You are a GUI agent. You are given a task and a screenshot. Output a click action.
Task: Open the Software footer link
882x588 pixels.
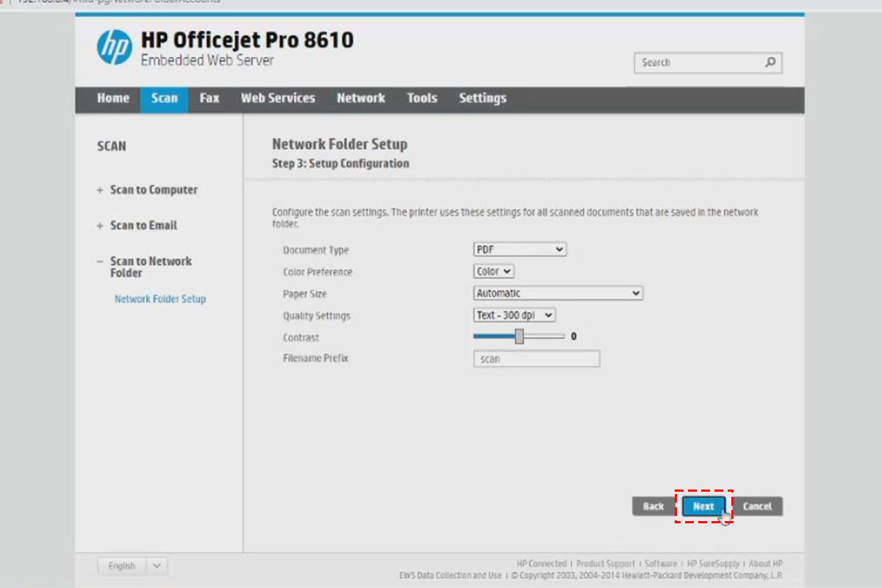click(x=661, y=564)
